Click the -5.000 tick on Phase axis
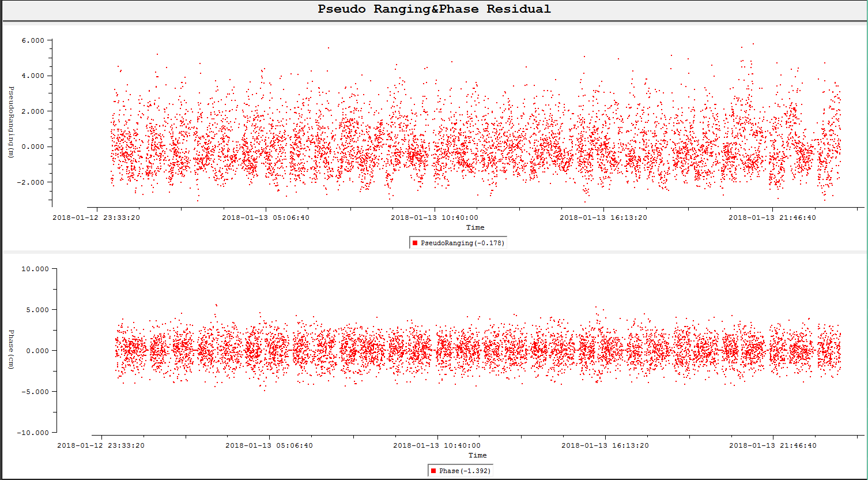The height and width of the screenshot is (480, 868). coord(35,392)
